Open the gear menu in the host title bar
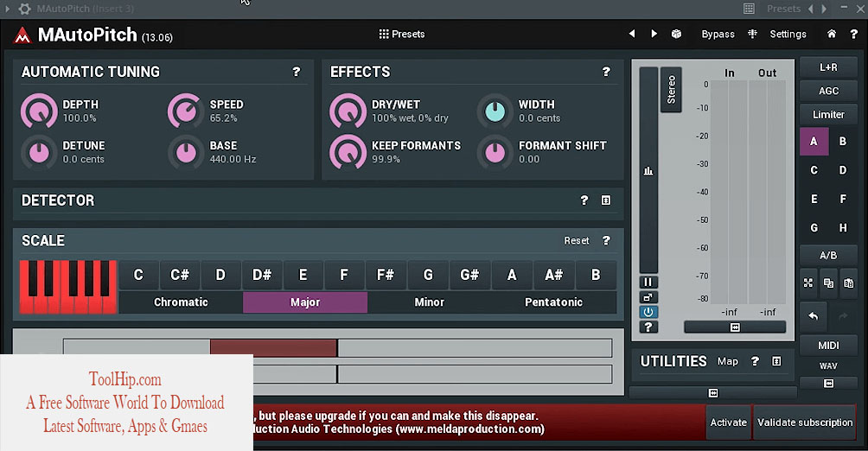Image resolution: width=868 pixels, height=451 pixels. [24, 9]
